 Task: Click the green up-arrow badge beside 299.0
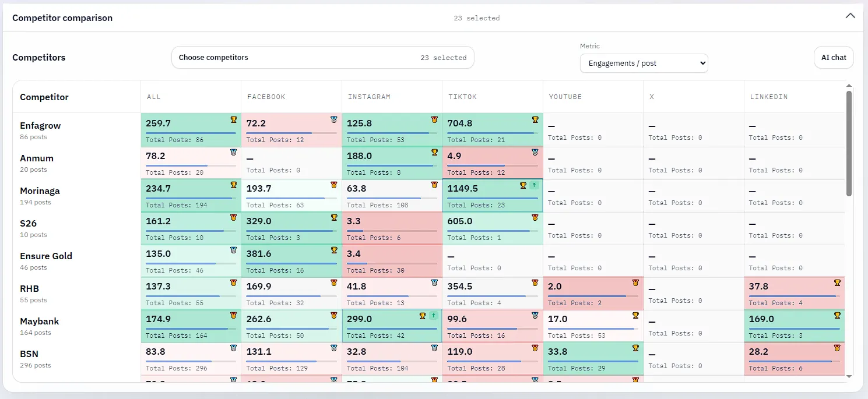click(x=433, y=316)
